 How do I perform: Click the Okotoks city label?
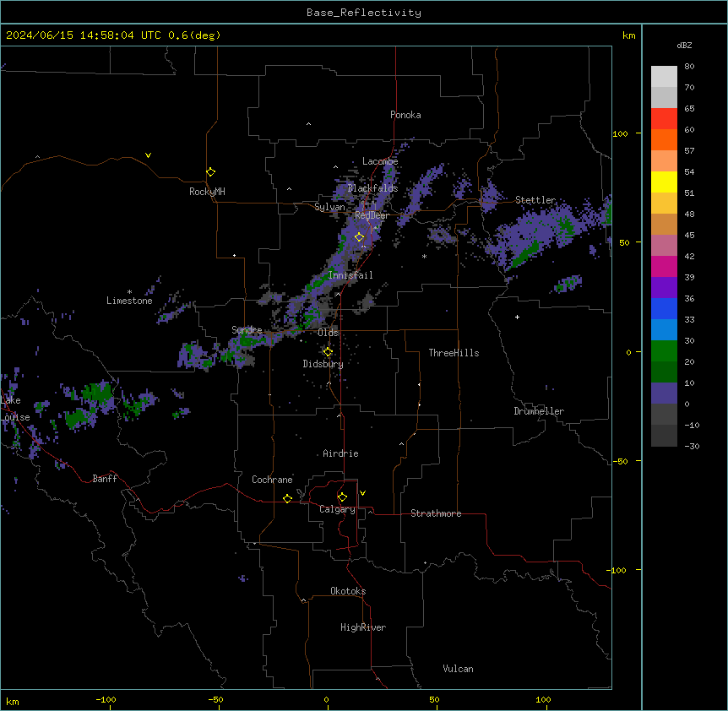[348, 591]
